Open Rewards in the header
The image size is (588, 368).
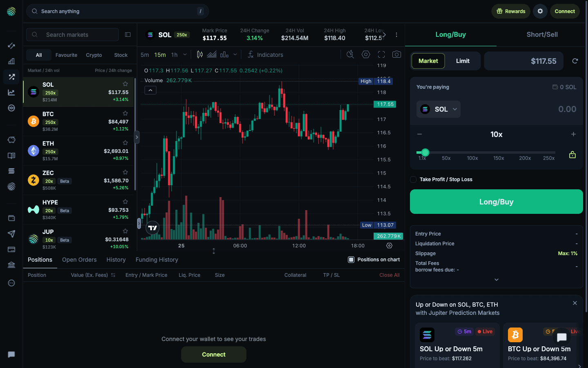tap(511, 11)
